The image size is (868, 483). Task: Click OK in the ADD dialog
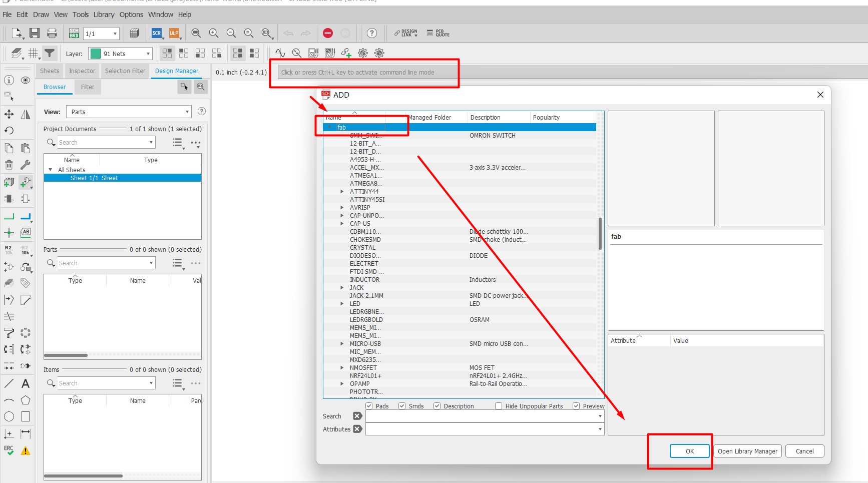(690, 451)
